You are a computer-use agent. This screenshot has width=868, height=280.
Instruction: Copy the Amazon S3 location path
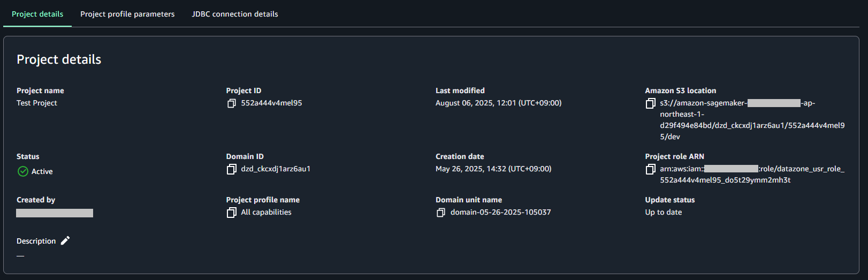click(650, 103)
